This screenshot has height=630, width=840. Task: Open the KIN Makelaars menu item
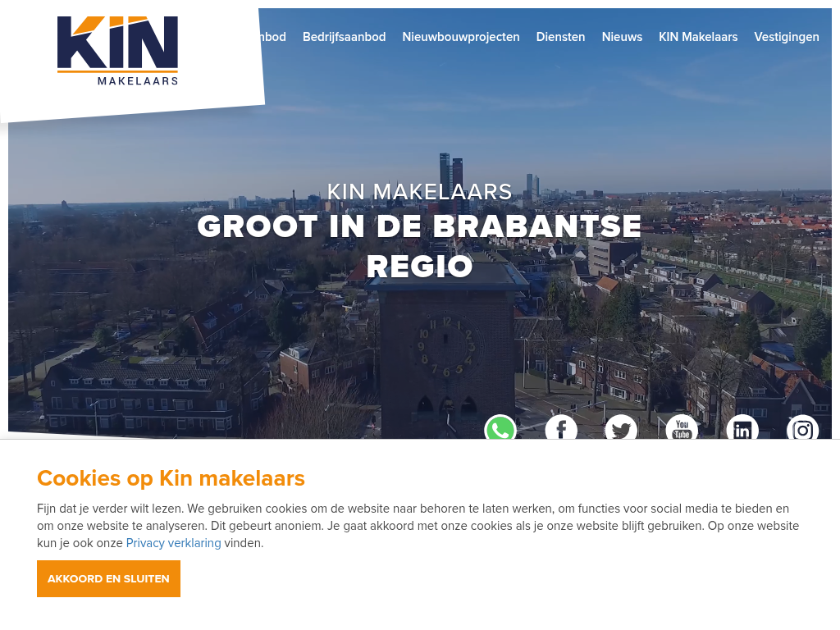(698, 37)
